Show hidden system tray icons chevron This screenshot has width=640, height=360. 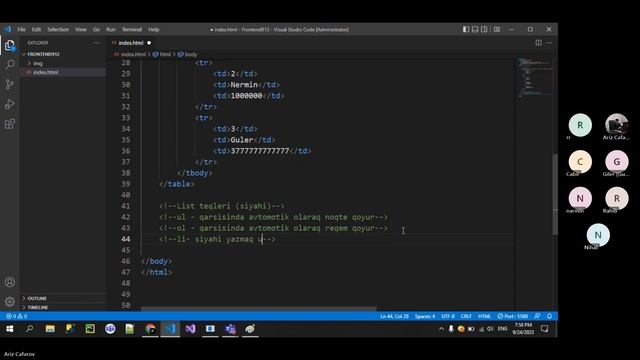click(441, 329)
